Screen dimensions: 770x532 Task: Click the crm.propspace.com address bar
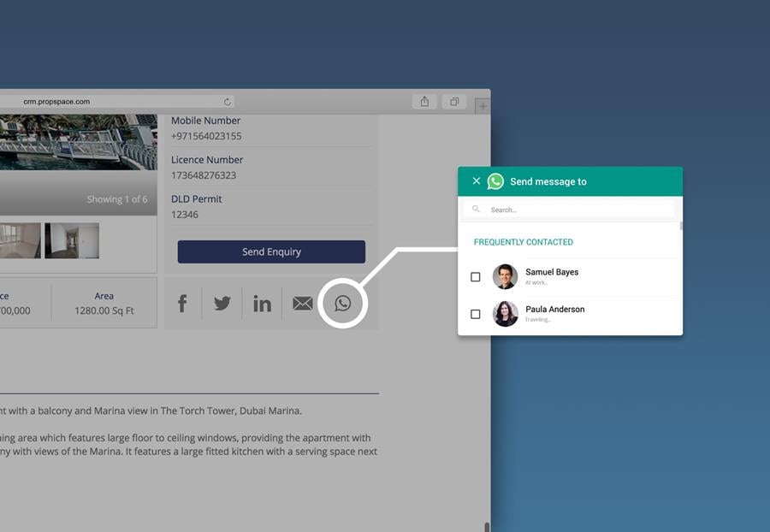117,102
